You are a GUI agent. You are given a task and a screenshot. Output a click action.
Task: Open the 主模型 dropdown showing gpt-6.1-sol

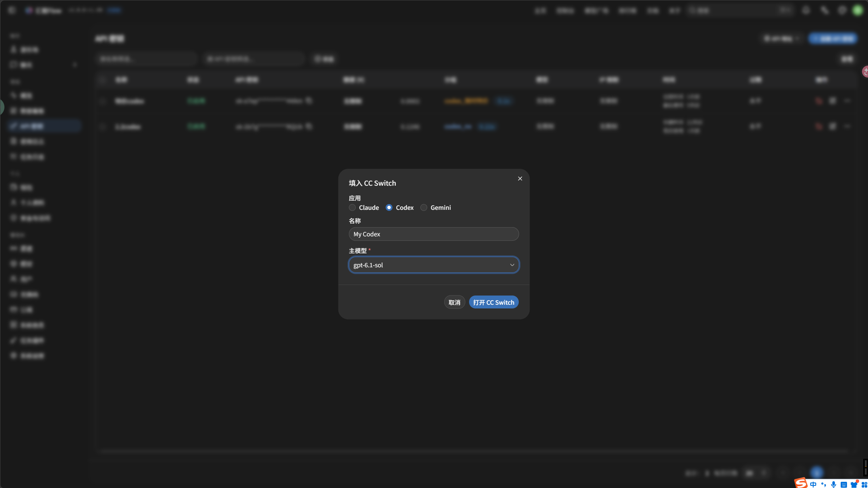(434, 265)
